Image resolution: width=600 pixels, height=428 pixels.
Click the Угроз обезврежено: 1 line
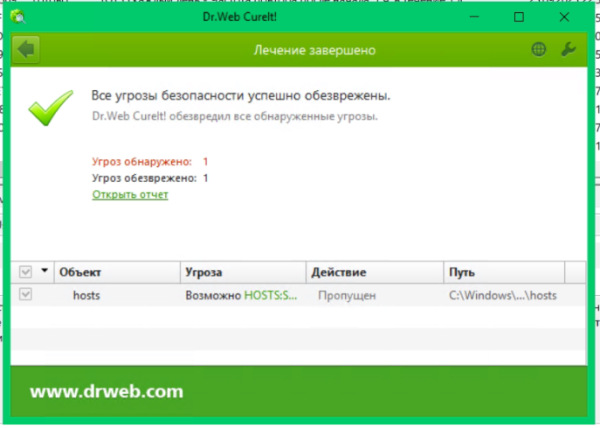tap(150, 178)
